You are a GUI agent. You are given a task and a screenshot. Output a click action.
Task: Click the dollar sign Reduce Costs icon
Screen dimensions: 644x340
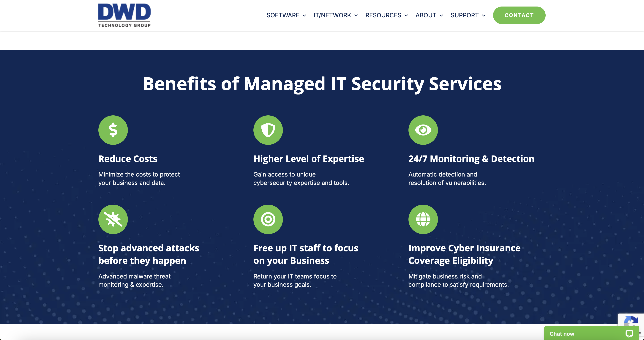pos(113,130)
